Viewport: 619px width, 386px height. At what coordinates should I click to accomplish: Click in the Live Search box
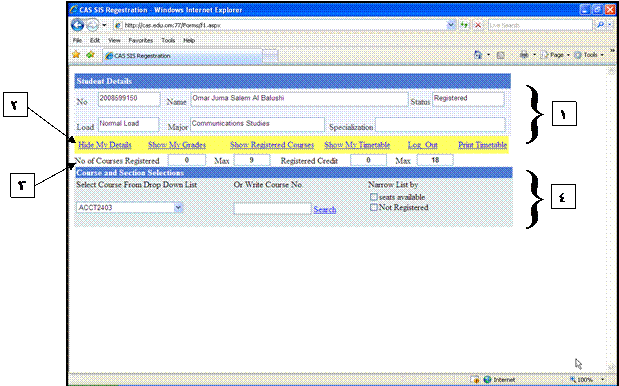tap(540, 25)
